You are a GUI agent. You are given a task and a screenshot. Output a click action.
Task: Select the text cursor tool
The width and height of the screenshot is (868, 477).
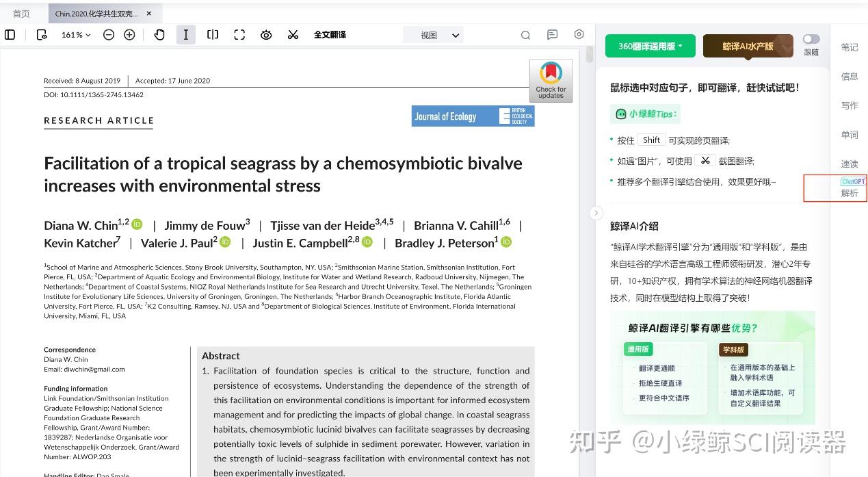[186, 35]
